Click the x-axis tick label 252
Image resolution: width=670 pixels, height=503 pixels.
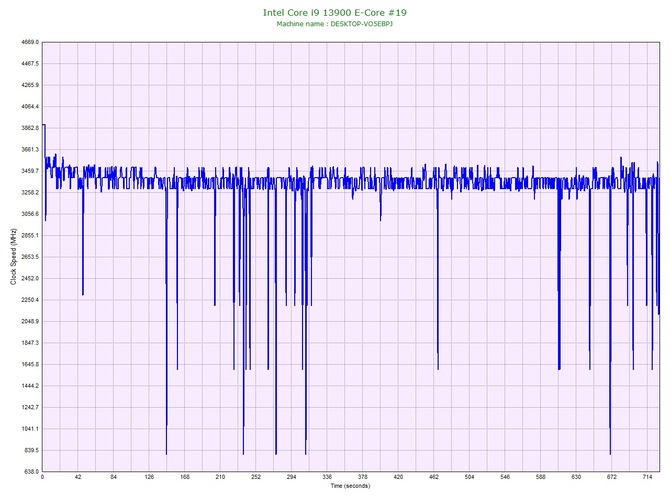coord(256,477)
